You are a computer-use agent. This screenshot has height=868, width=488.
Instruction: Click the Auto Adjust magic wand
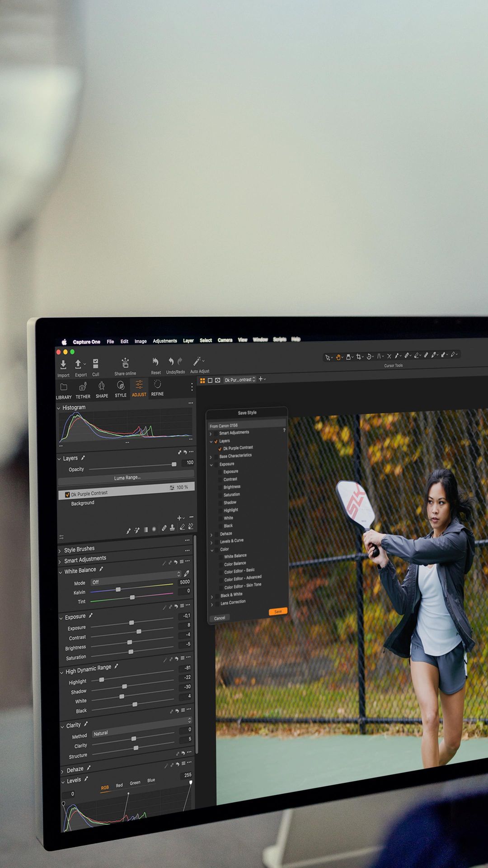tap(197, 361)
